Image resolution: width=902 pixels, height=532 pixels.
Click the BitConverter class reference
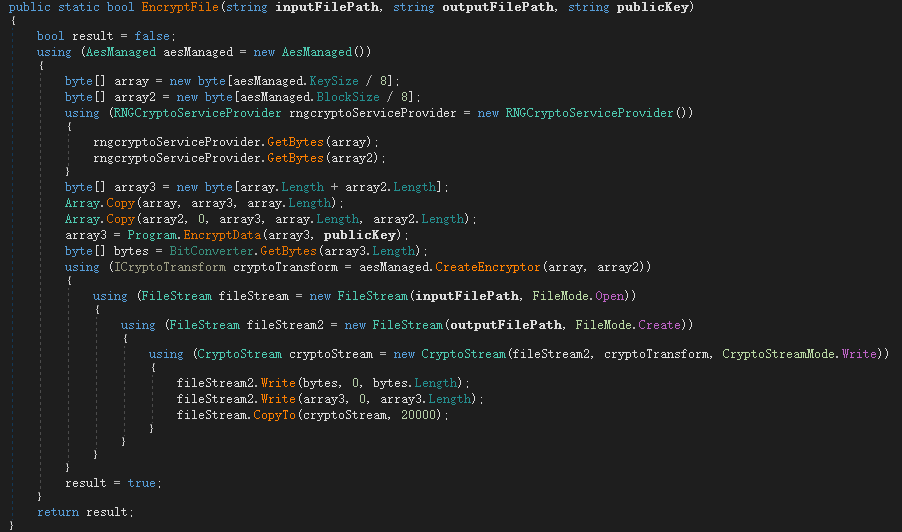tap(211, 252)
